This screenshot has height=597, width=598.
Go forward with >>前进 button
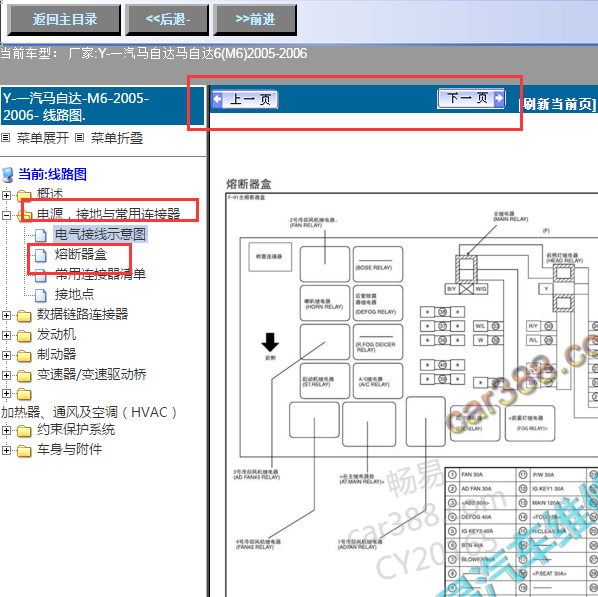[255, 19]
